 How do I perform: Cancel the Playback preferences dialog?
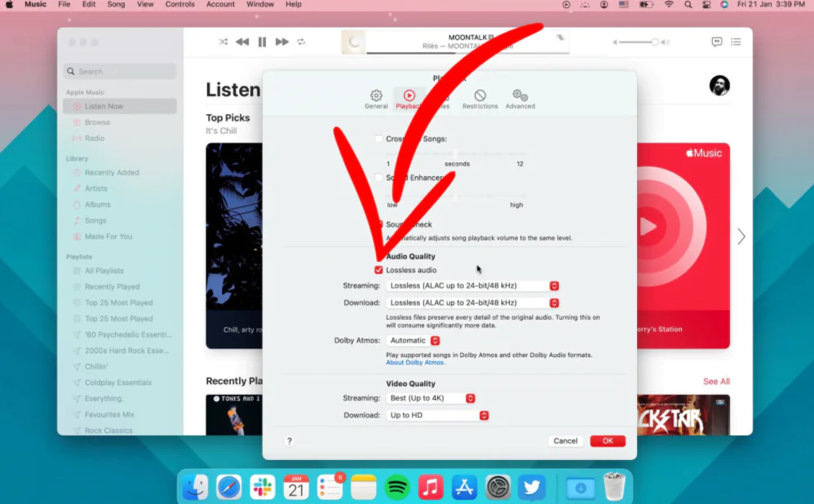point(565,440)
